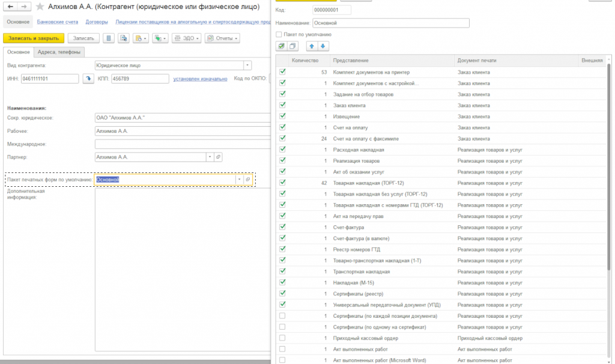Click the back navigation arrow
The image size is (615, 364).
coord(10,6)
